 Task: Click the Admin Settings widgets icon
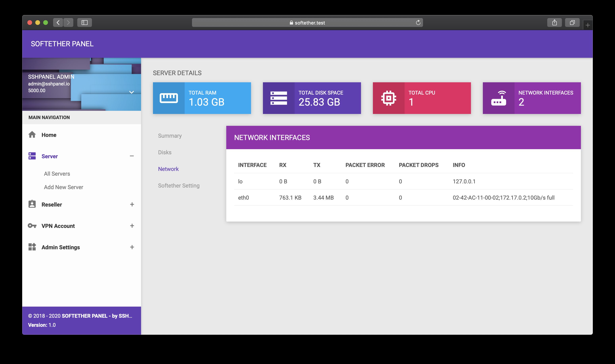pyautogui.click(x=32, y=247)
